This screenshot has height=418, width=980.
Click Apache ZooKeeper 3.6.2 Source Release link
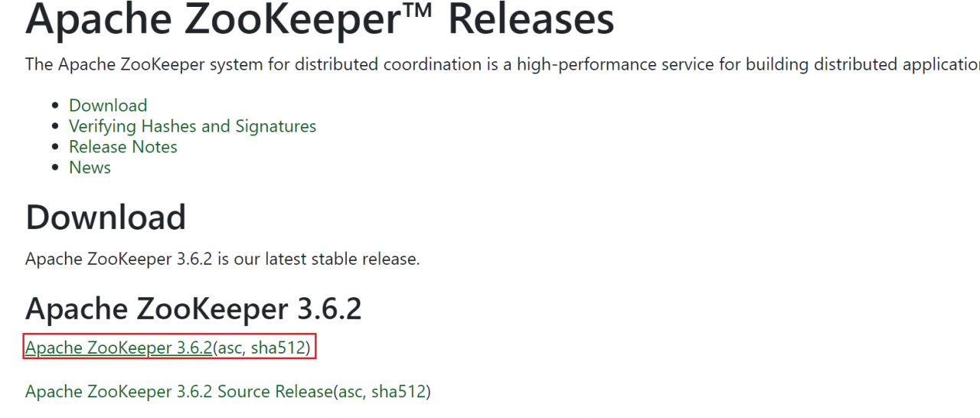click(178, 392)
